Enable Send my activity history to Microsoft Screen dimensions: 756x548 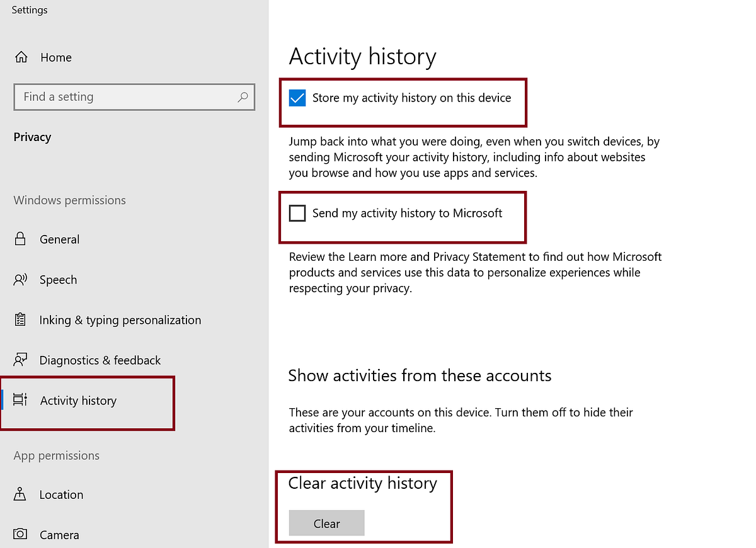[x=297, y=213]
